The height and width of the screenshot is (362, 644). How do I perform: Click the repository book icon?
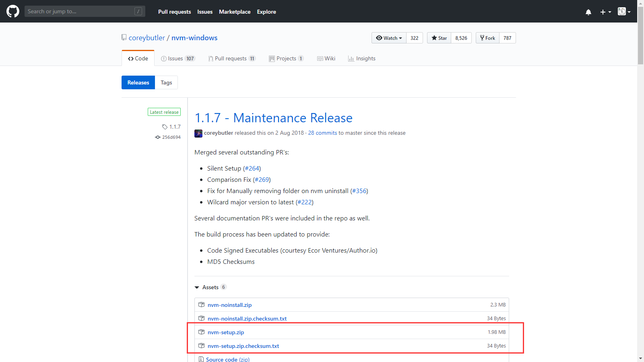coord(124,37)
